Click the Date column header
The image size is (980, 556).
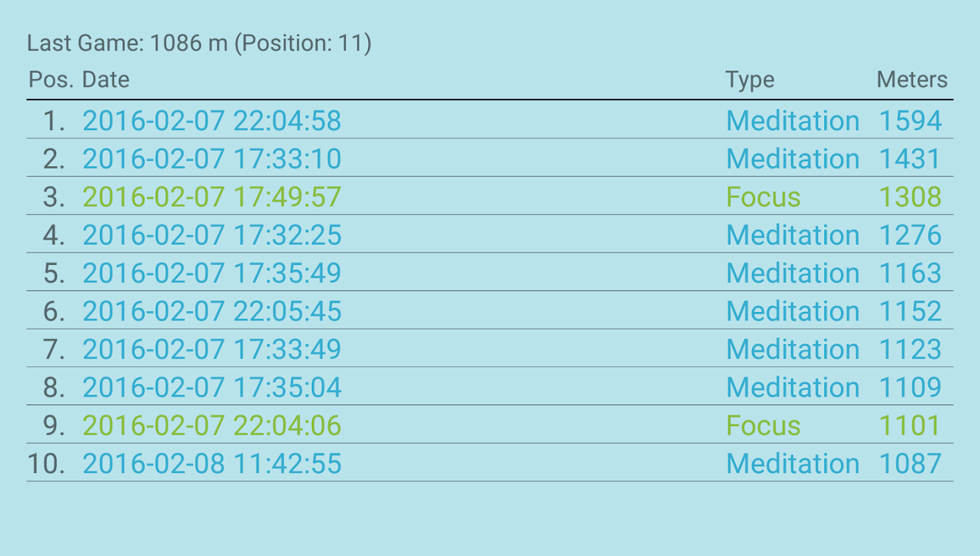pyautogui.click(x=106, y=80)
